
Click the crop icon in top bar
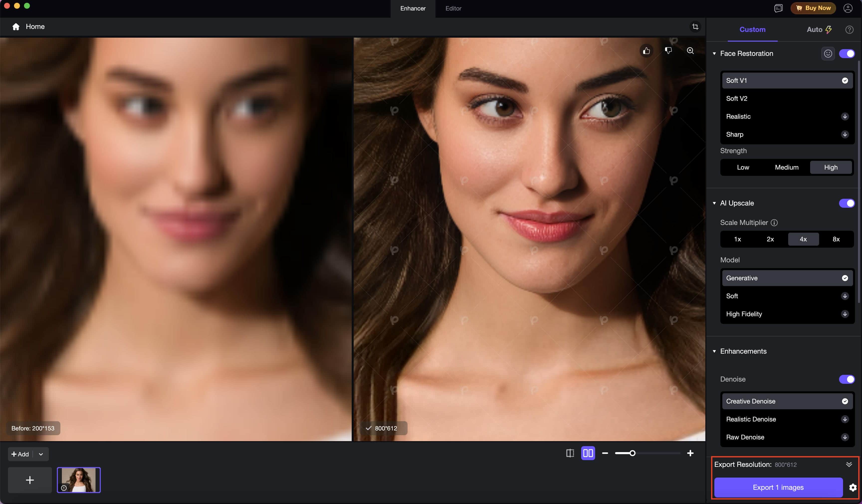695,27
